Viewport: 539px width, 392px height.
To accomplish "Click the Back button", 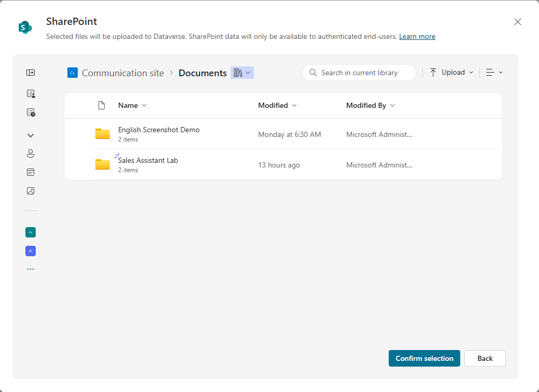I will 485,358.
